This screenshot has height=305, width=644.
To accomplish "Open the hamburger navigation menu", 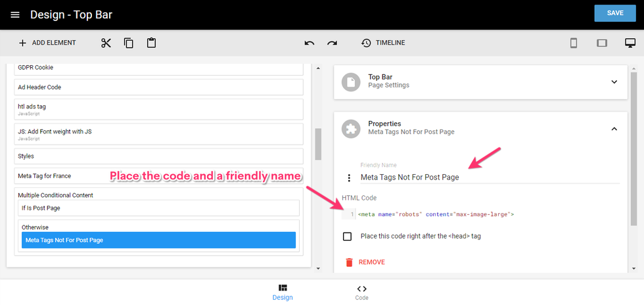I will coord(15,14).
